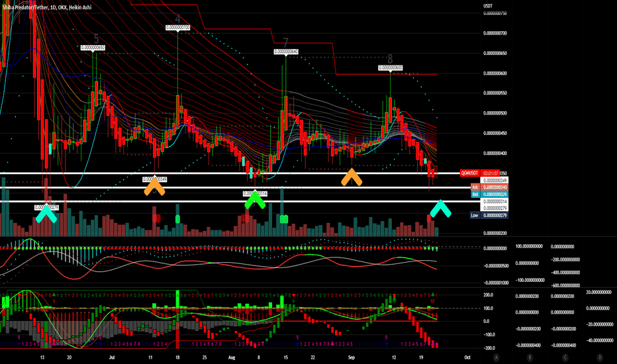Select price scale C button
The image size is (617, 364).
565,357
